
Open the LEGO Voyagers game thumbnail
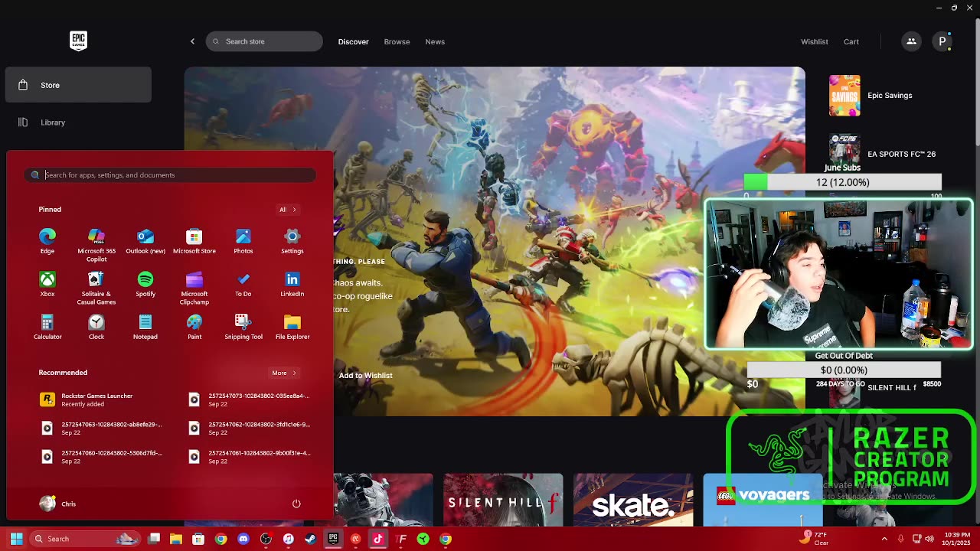coord(763,500)
